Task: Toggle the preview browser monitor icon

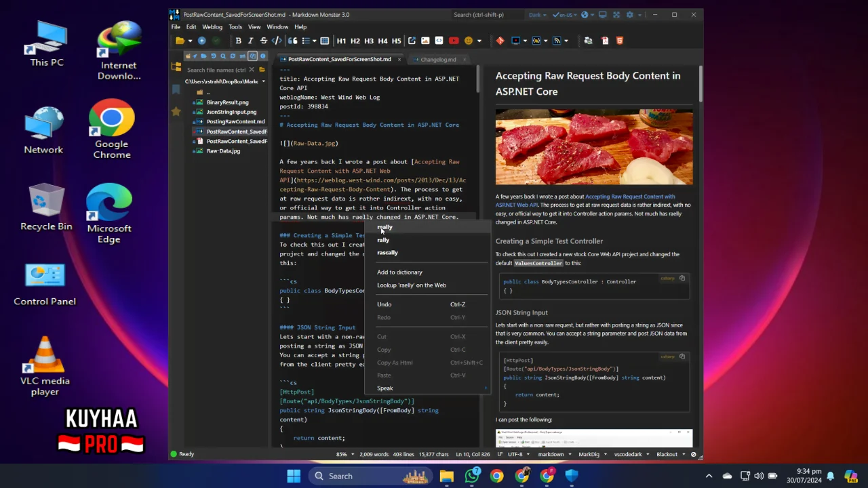Action: (x=602, y=15)
